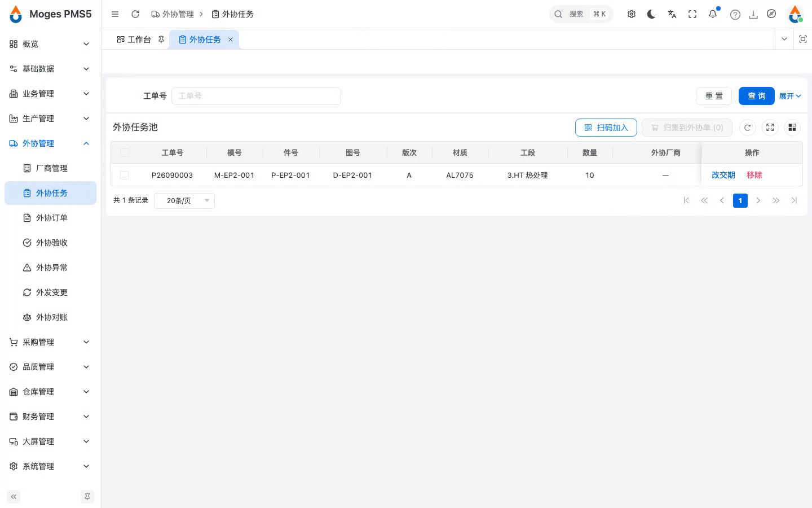Open 外协验收 in sidebar

point(50,243)
